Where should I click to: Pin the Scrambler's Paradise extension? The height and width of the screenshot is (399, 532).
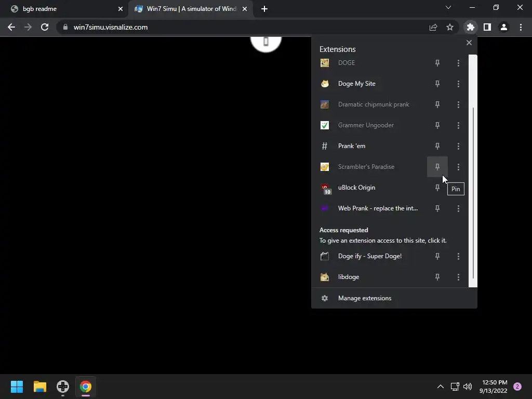(437, 167)
